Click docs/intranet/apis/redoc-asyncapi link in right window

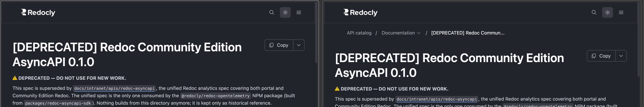(x=437, y=99)
